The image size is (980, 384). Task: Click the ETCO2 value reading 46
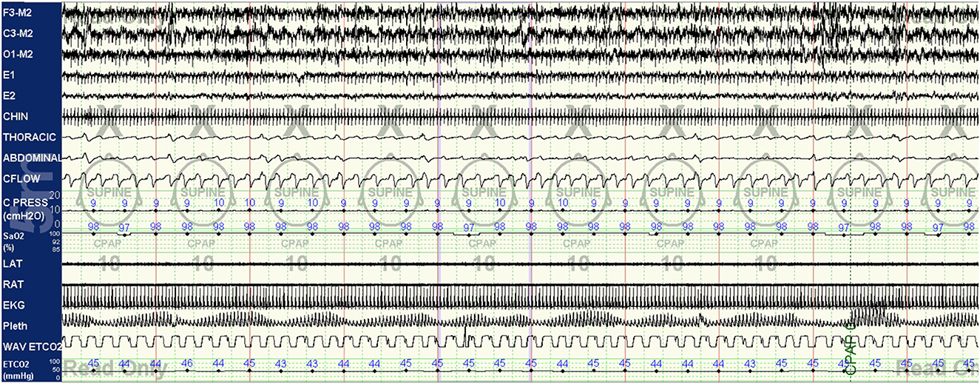[x=187, y=363]
